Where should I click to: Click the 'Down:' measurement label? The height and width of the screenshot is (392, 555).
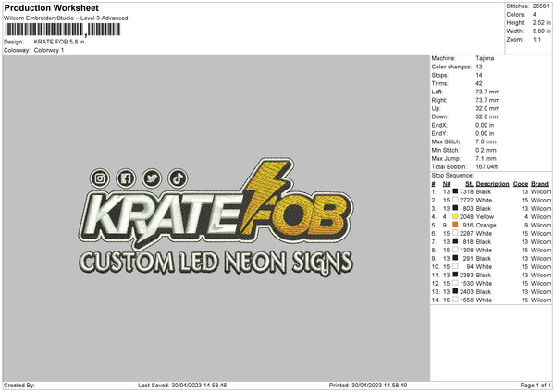click(x=439, y=116)
